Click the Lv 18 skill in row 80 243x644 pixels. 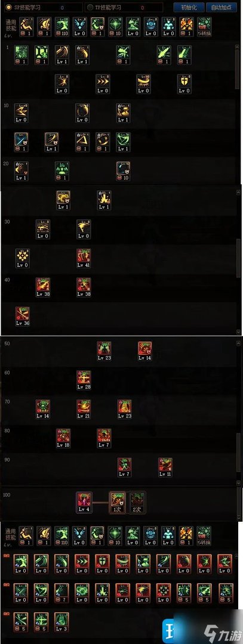pyautogui.click(x=63, y=438)
